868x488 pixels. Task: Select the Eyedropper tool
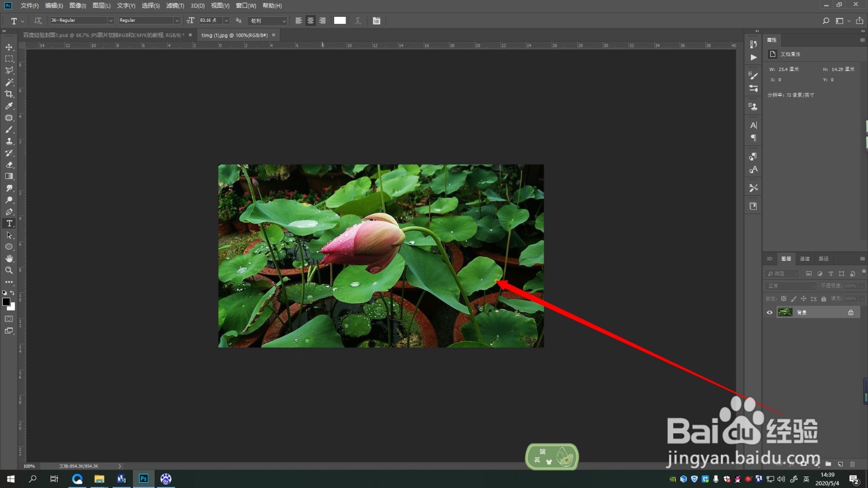click(9, 106)
